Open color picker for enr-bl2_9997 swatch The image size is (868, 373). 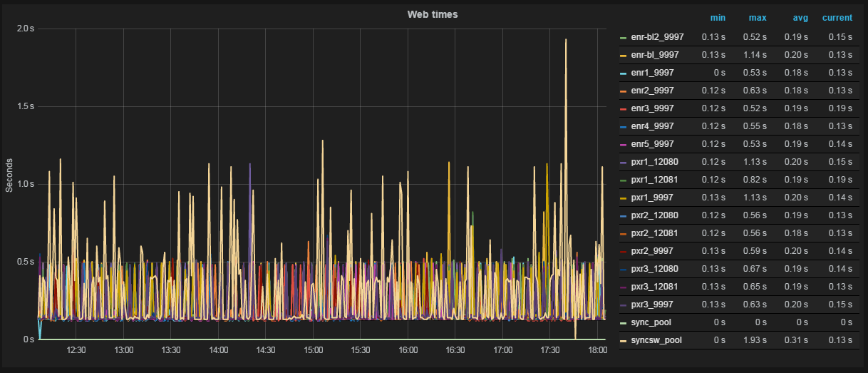pos(624,37)
